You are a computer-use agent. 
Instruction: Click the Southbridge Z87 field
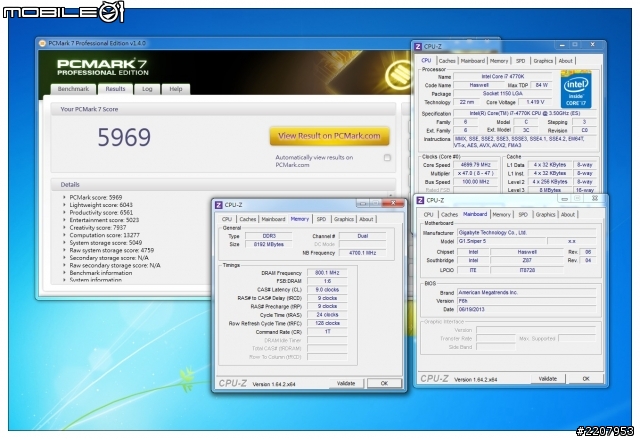pos(527,260)
